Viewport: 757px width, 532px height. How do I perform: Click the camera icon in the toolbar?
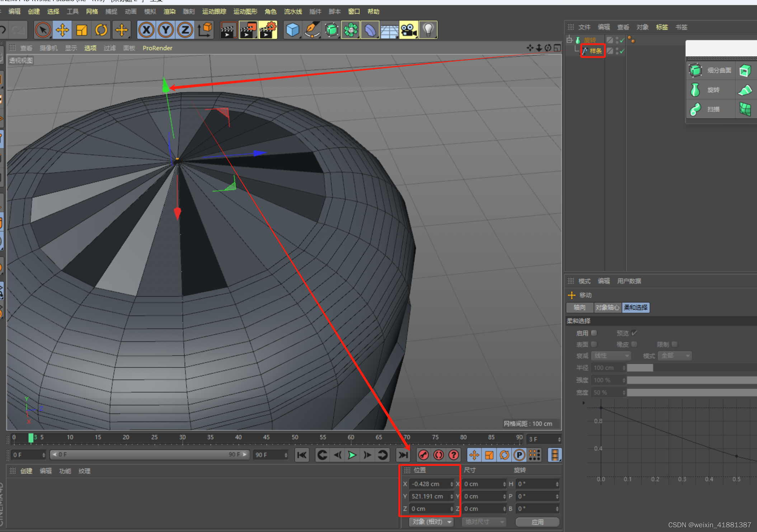409,30
